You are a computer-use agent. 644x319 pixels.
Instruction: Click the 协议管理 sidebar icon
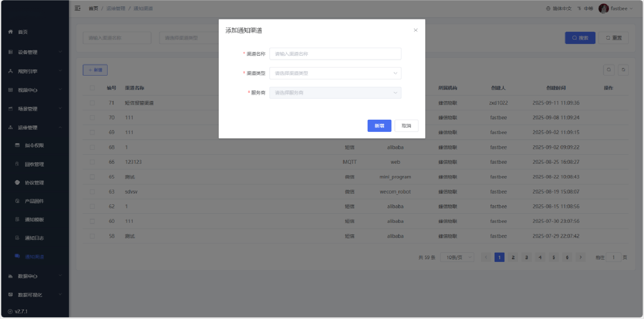tap(18, 183)
